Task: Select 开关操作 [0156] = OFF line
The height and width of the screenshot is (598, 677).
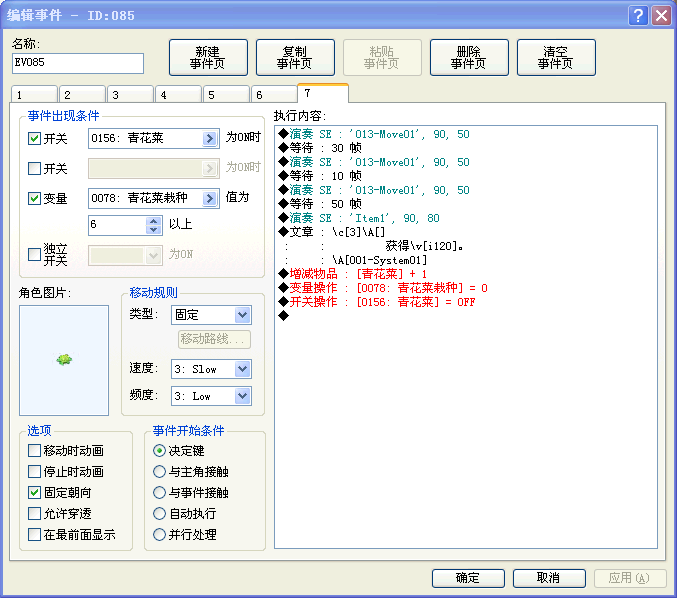Action: [377, 302]
